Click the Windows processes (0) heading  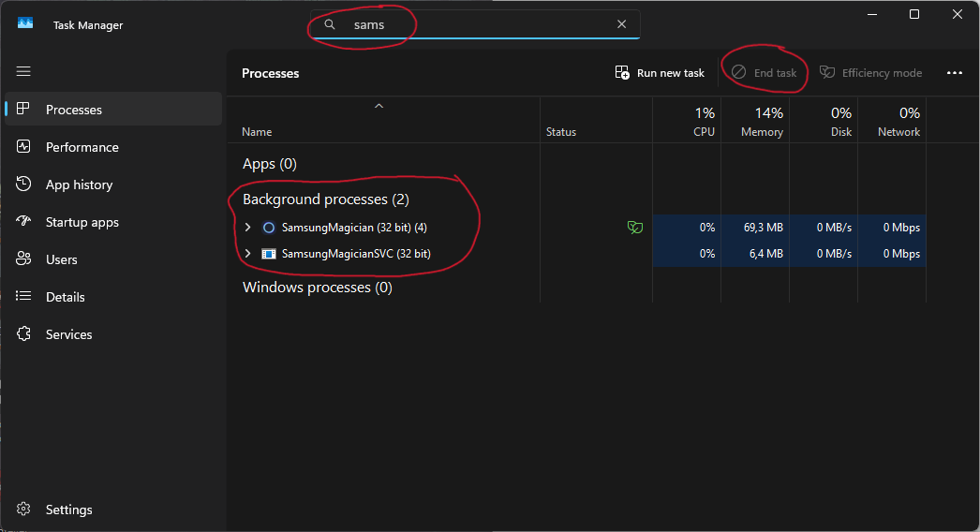pos(318,288)
